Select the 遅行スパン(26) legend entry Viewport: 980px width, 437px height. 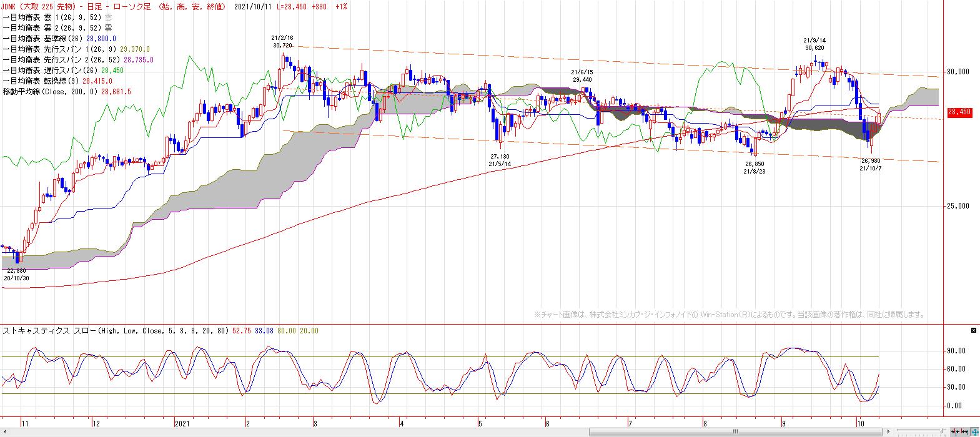coord(63,71)
